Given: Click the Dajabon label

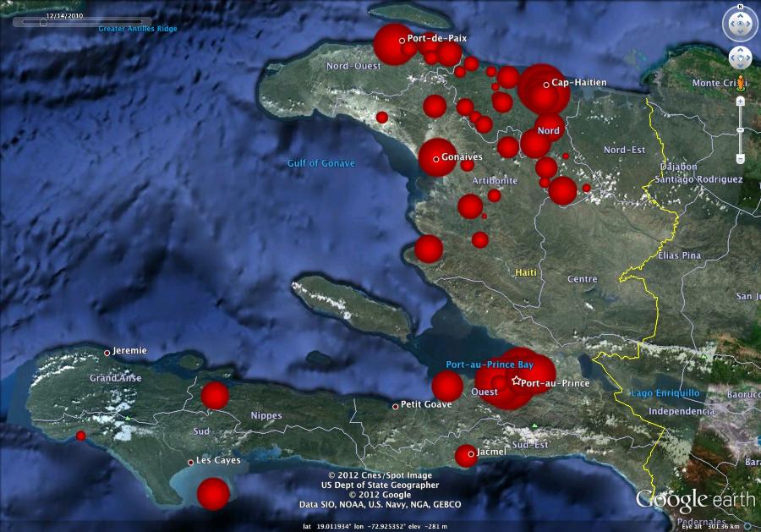Looking at the screenshot, I should pyautogui.click(x=678, y=167).
